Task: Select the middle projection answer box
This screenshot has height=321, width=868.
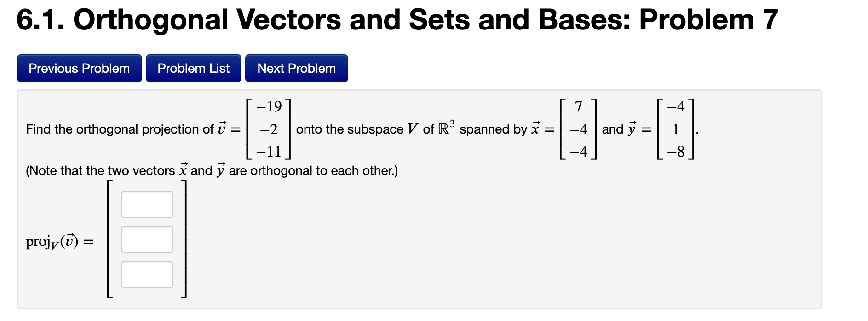Action: coord(147,239)
